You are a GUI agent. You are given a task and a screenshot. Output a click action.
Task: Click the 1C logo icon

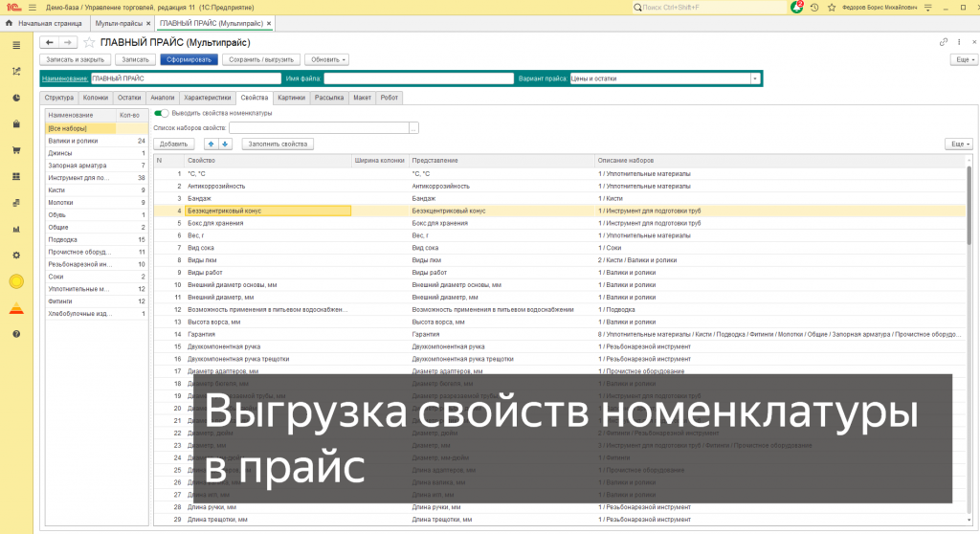[x=13, y=8]
